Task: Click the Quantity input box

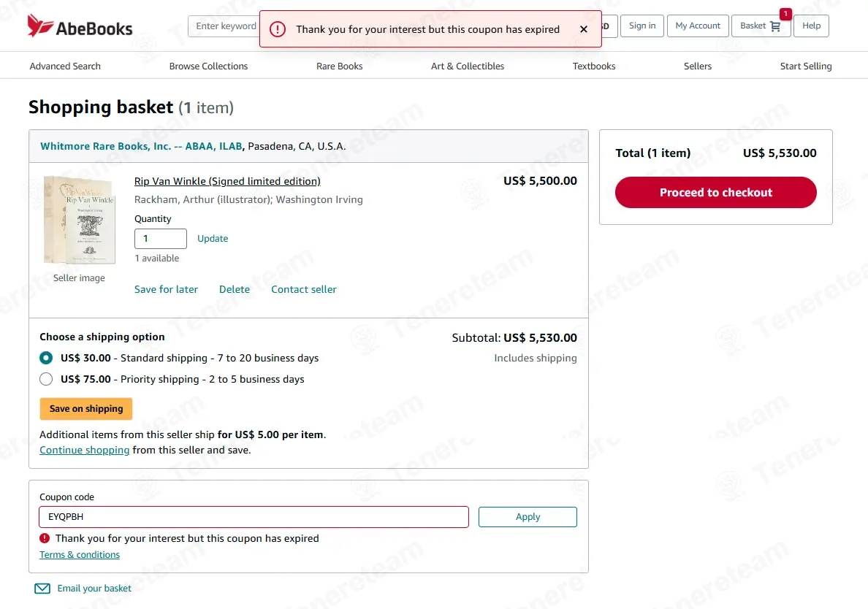Action: pos(161,238)
